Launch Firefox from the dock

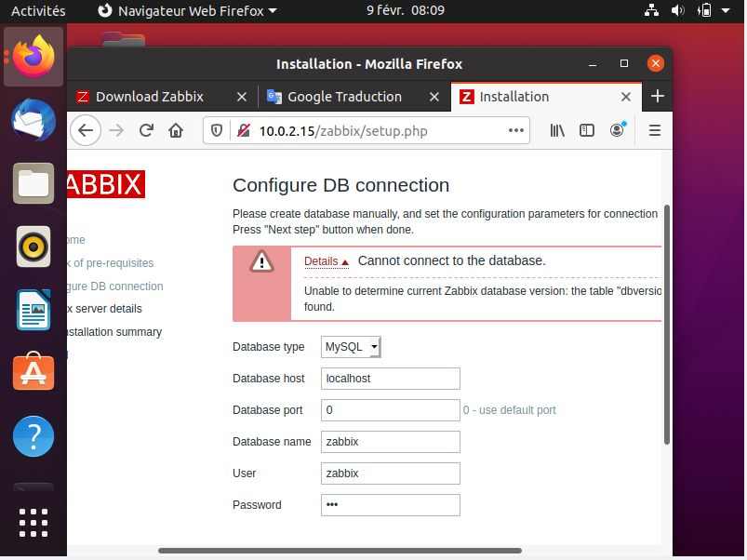pos(33,57)
